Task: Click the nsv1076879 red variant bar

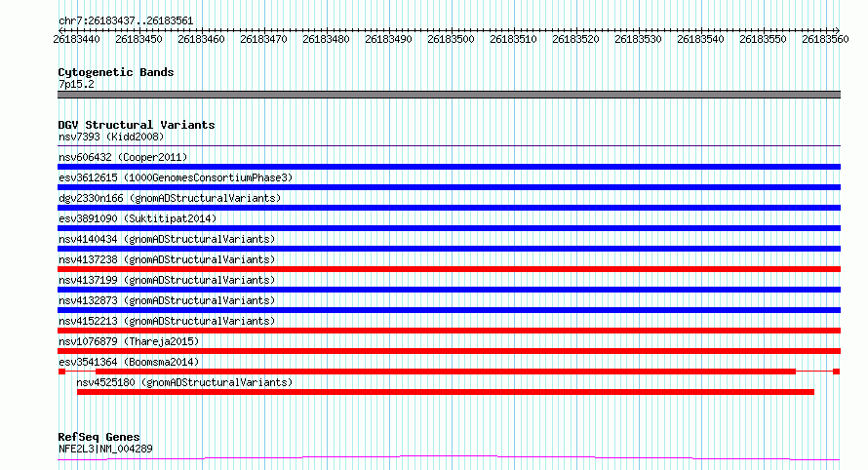Action: coord(449,351)
